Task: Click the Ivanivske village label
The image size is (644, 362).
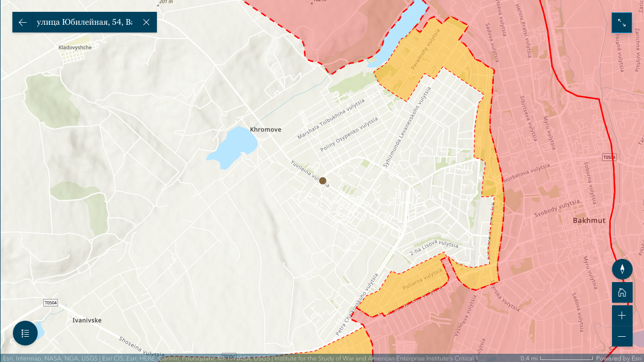Action: click(x=87, y=320)
